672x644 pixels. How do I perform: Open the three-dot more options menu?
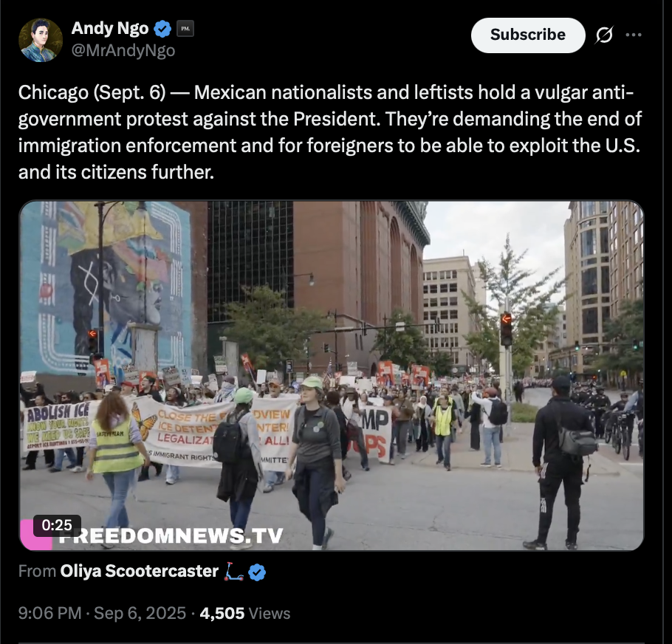634,35
